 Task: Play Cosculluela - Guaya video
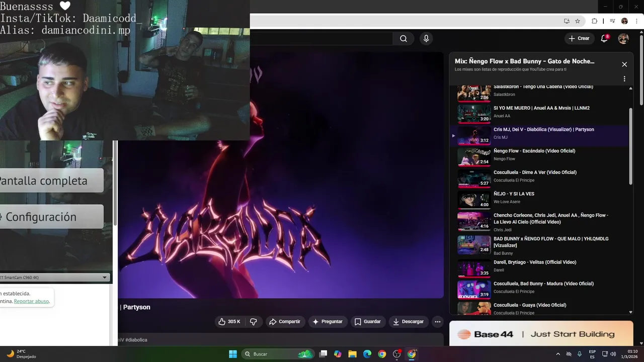[539, 308]
